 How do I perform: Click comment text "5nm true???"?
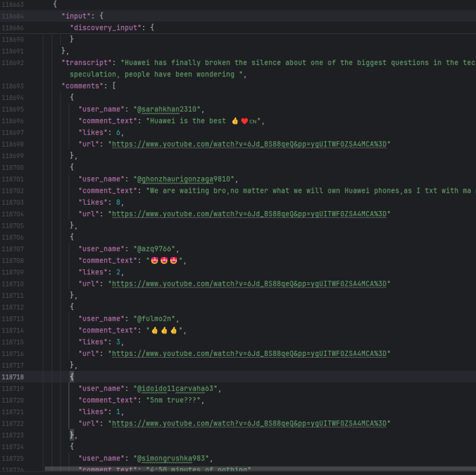pyautogui.click(x=173, y=400)
